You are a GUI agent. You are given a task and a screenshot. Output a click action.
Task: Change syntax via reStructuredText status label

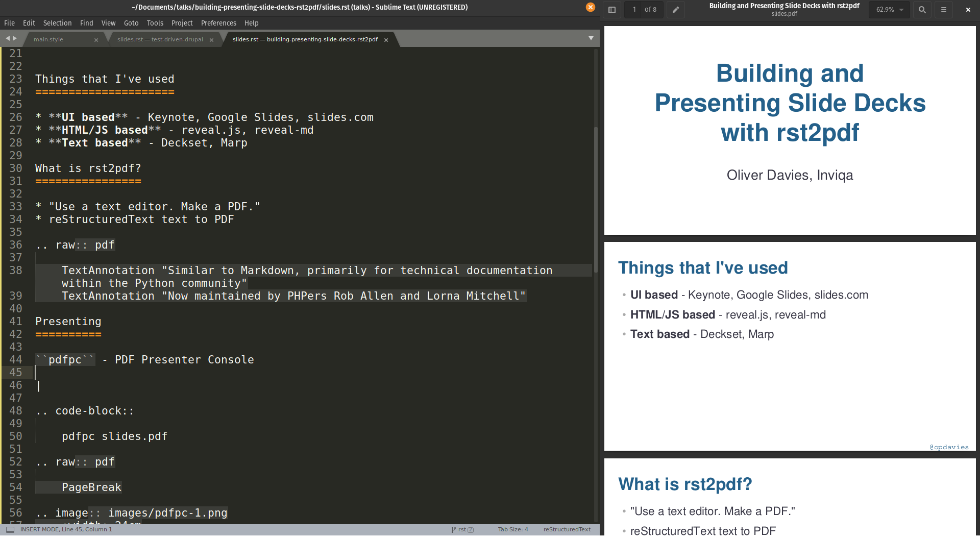(x=567, y=529)
